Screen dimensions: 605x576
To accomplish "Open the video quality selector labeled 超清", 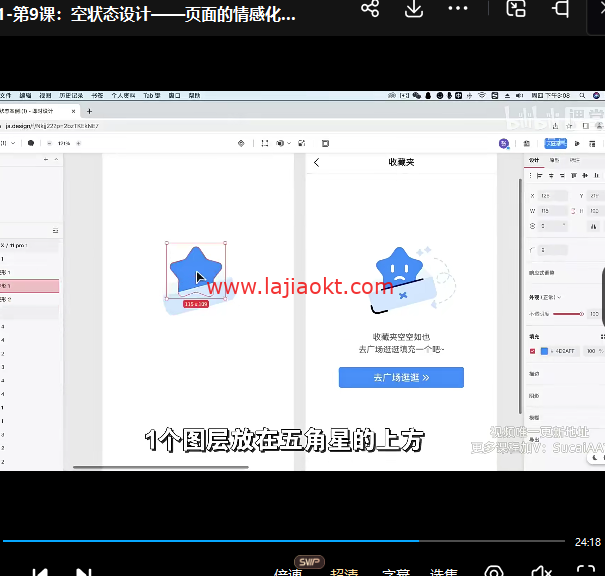I will 344,572.
